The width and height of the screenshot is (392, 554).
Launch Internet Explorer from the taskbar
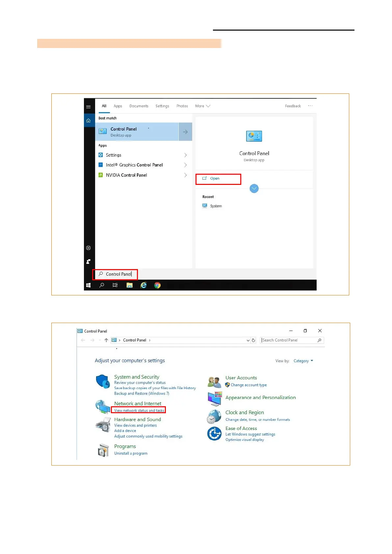[144, 285]
